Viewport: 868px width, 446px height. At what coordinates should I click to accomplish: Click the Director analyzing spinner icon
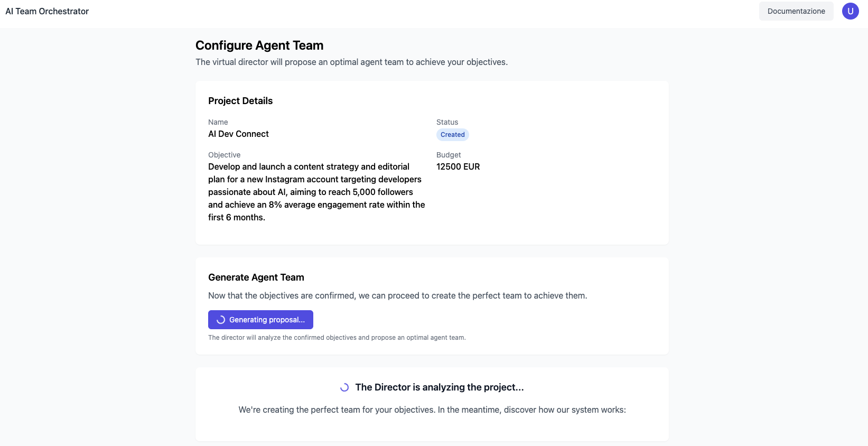click(x=344, y=387)
